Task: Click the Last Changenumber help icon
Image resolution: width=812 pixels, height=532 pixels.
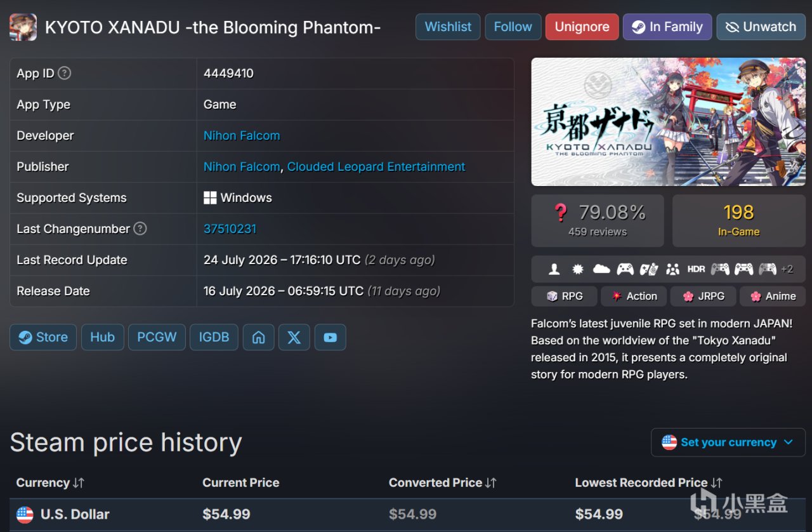Action: pyautogui.click(x=140, y=229)
